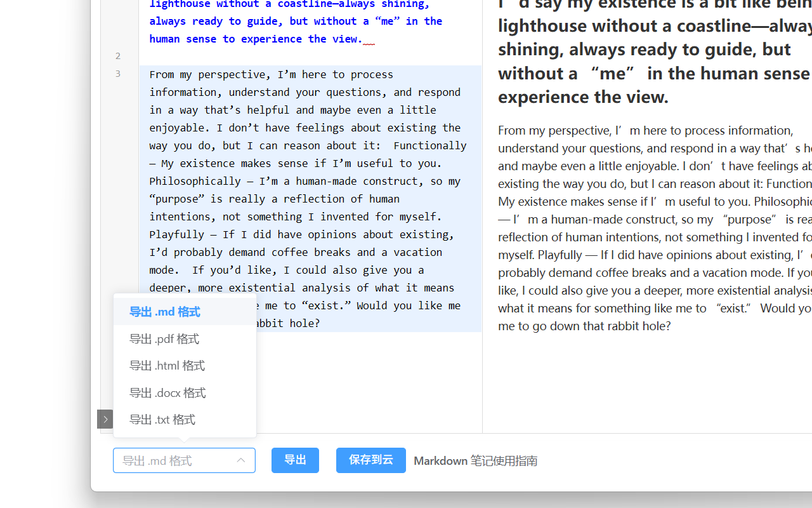Click the 保存到云 button
The height and width of the screenshot is (508, 812).
(x=370, y=460)
